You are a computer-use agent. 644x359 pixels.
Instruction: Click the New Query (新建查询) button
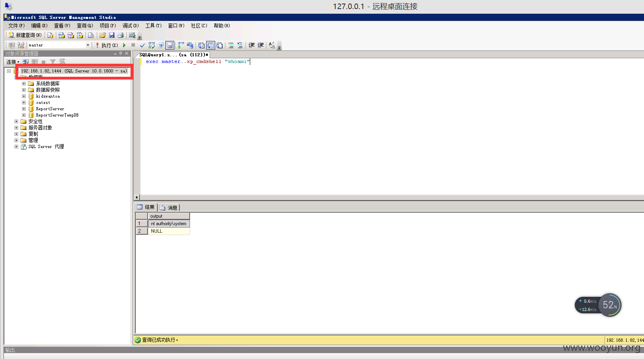25,35
